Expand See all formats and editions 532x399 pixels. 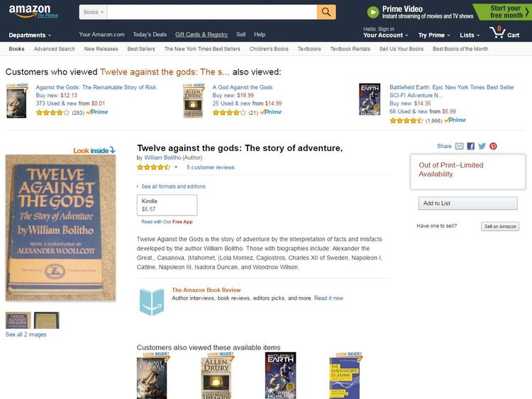point(172,186)
